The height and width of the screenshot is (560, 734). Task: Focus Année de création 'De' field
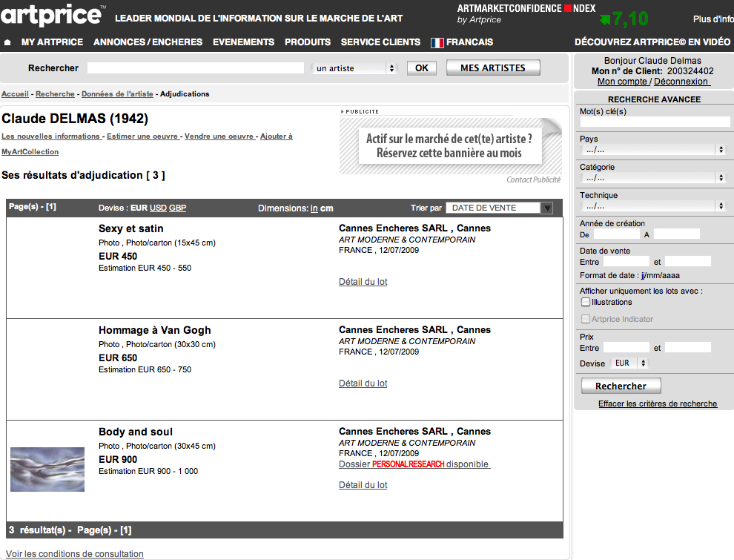click(x=617, y=234)
